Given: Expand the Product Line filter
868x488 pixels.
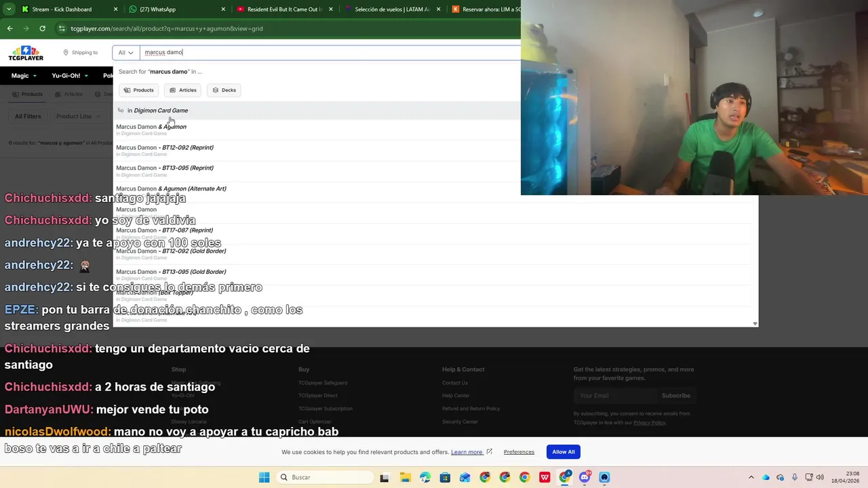Looking at the screenshot, I should coord(78,117).
